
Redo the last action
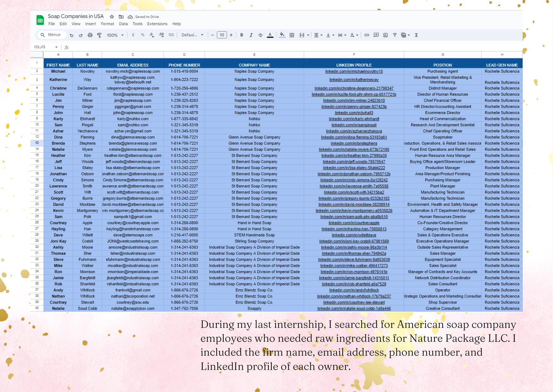click(x=81, y=35)
